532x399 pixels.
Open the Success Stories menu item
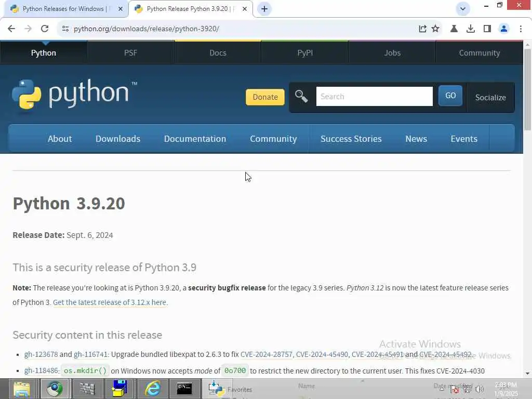(351, 139)
